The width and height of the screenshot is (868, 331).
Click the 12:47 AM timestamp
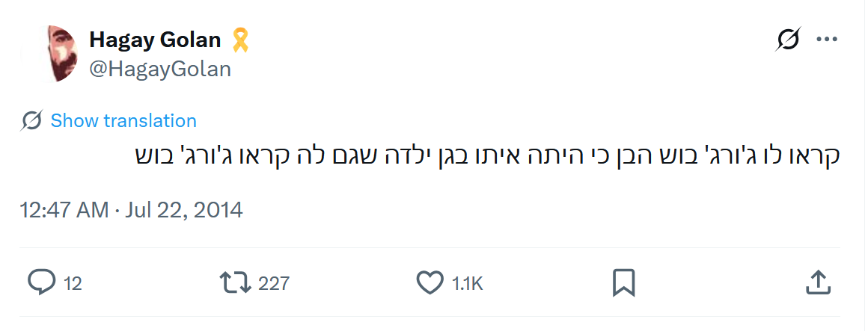click(64, 210)
